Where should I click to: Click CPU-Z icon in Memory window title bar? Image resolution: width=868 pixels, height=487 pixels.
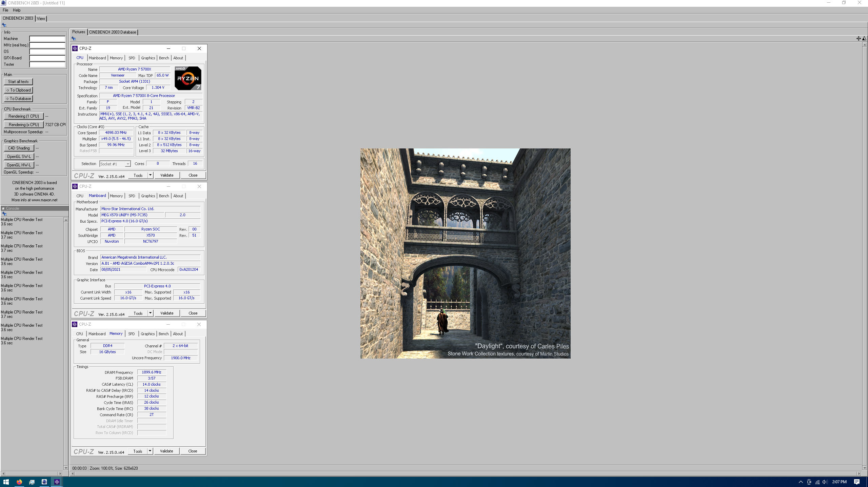tap(75, 324)
